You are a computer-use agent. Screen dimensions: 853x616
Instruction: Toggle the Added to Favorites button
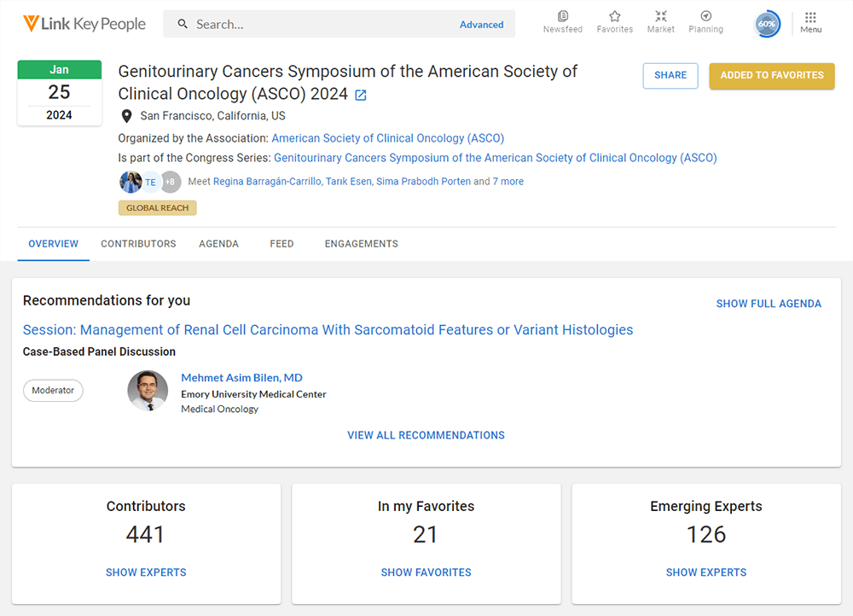[x=771, y=75]
